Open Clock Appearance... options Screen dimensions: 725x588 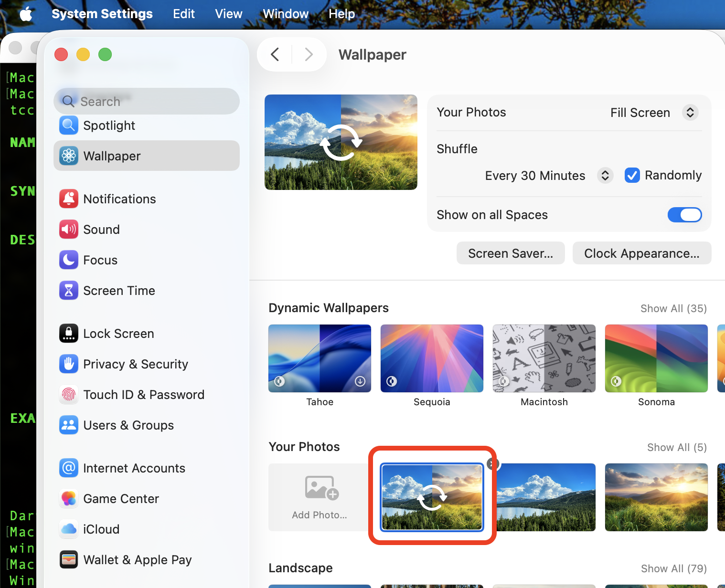[x=642, y=253]
